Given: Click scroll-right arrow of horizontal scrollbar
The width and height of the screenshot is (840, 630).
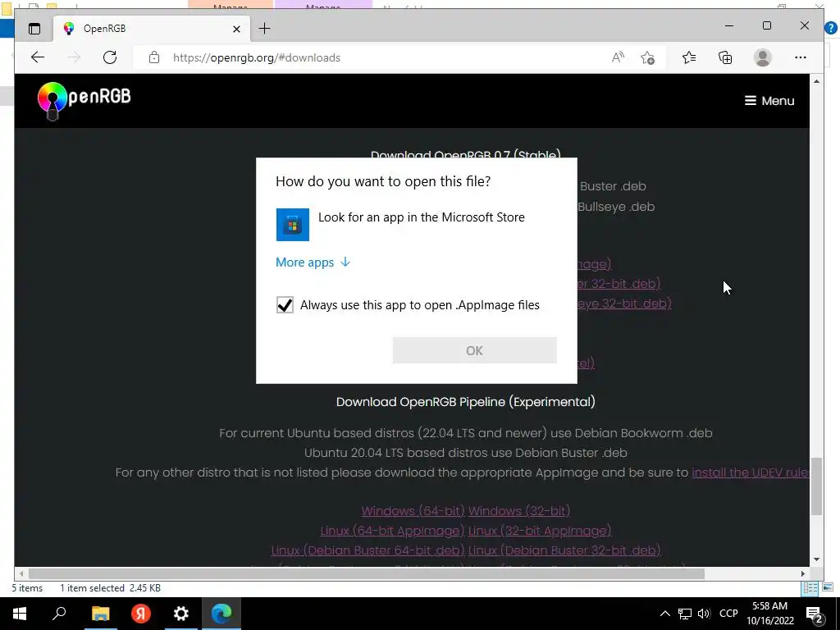Looking at the screenshot, I should 803,573.
